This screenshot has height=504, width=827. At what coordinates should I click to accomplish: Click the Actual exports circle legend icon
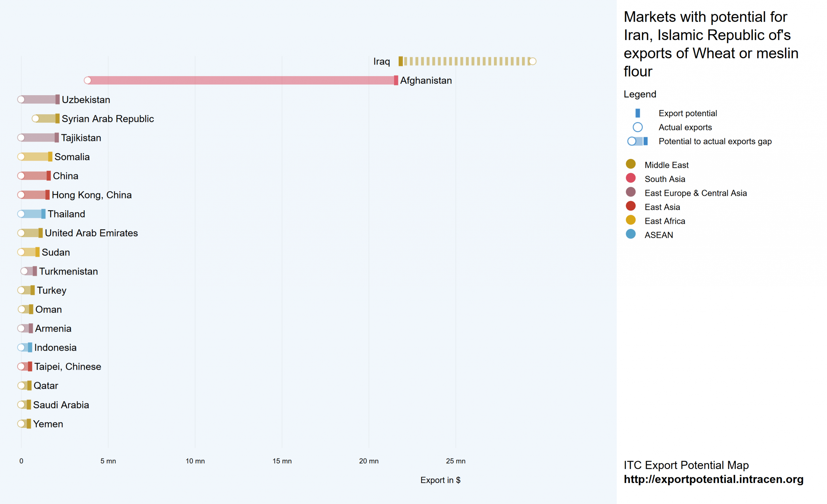[637, 127]
